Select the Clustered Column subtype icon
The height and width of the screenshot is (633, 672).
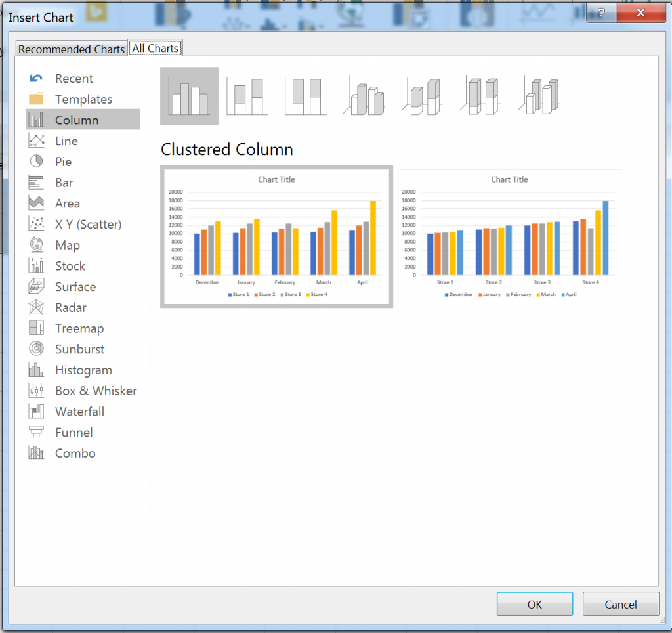(x=189, y=97)
